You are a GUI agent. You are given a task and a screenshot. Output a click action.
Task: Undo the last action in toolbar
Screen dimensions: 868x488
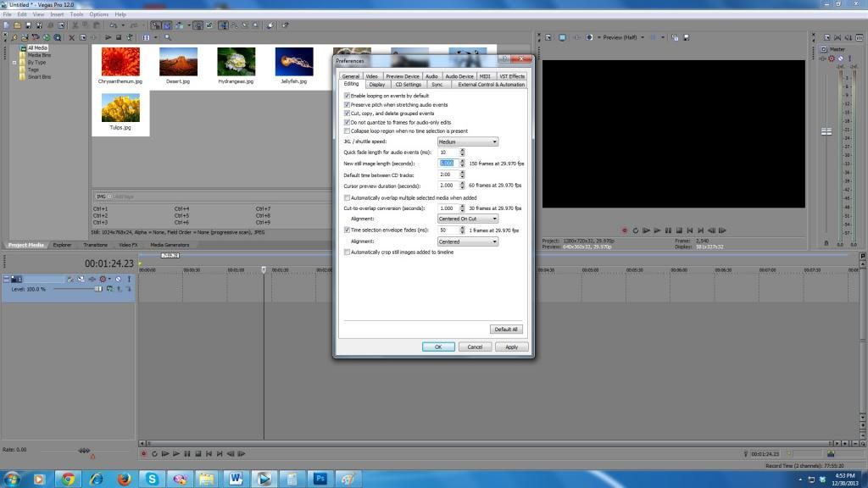[x=114, y=25]
